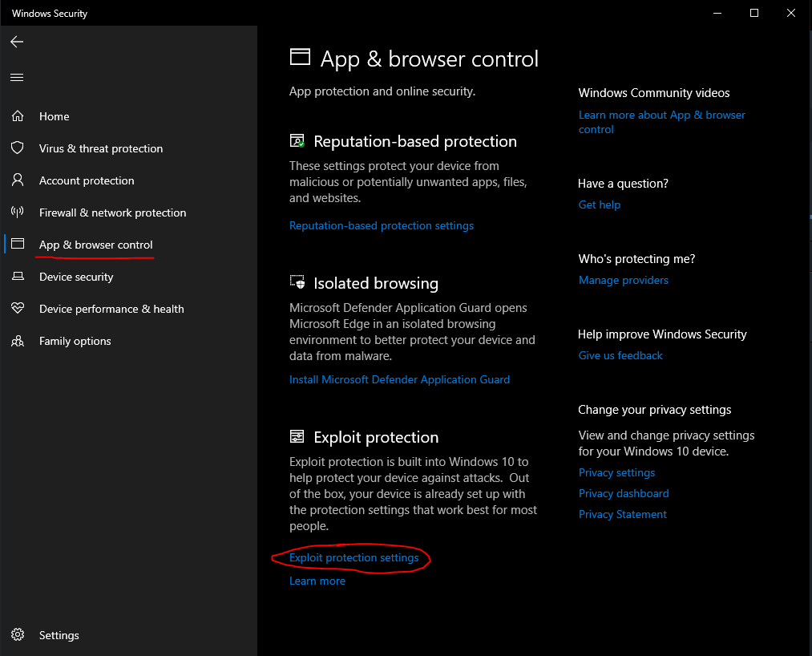Click the Firewall & network antenna icon
The width and height of the screenshot is (812, 656).
tap(17, 213)
